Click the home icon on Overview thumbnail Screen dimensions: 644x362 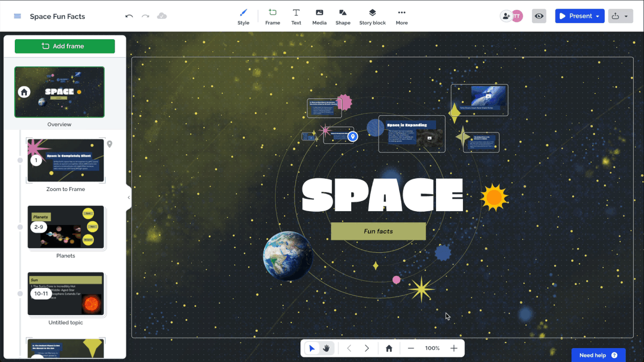[x=24, y=92]
